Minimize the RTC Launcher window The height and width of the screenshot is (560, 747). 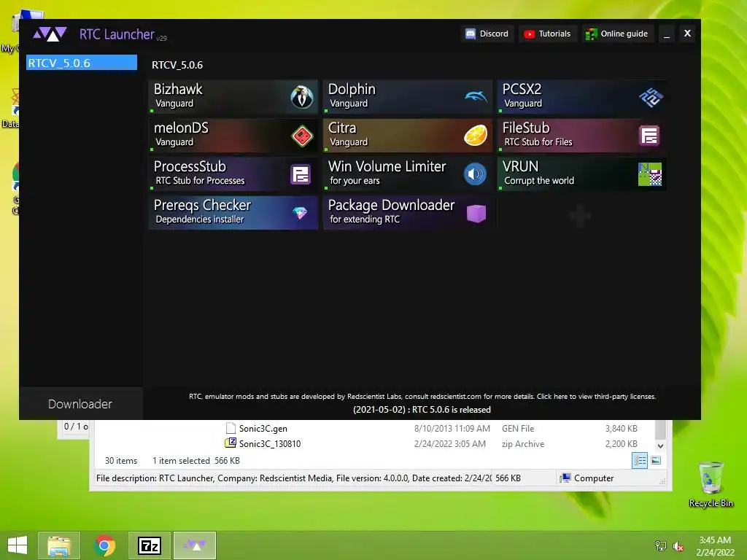pyautogui.click(x=667, y=34)
